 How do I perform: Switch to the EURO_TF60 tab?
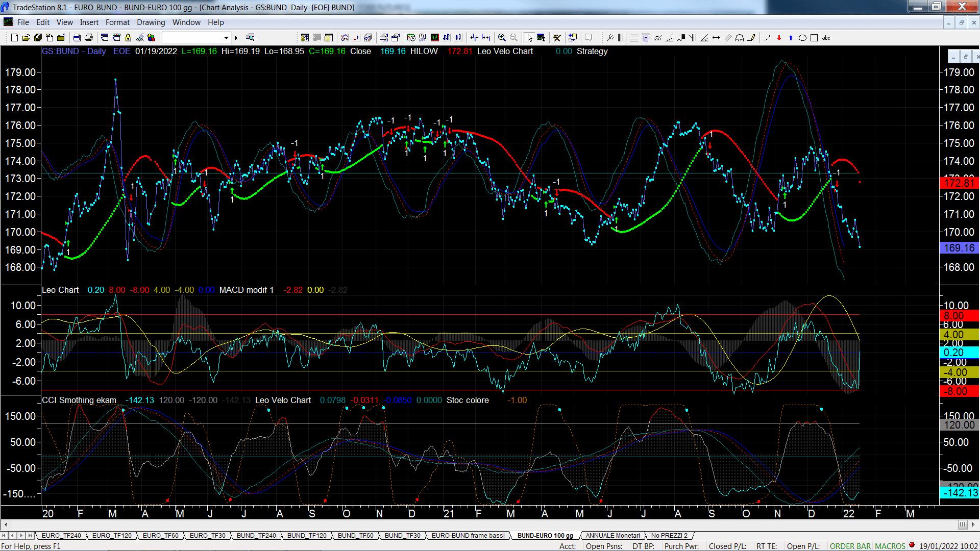pyautogui.click(x=160, y=535)
